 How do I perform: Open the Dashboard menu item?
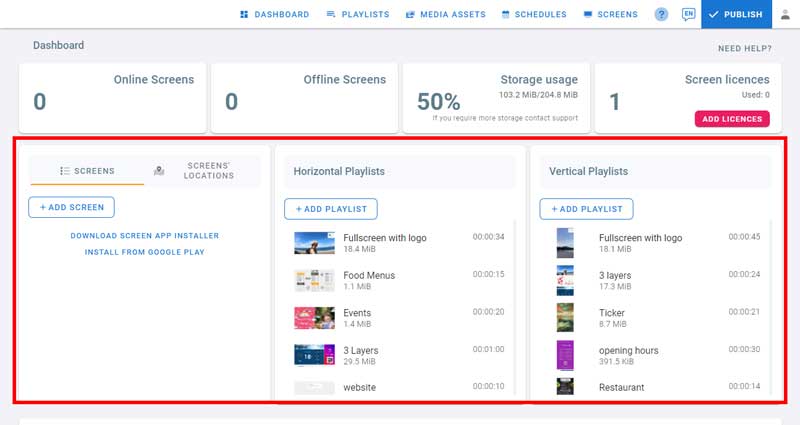(x=275, y=14)
